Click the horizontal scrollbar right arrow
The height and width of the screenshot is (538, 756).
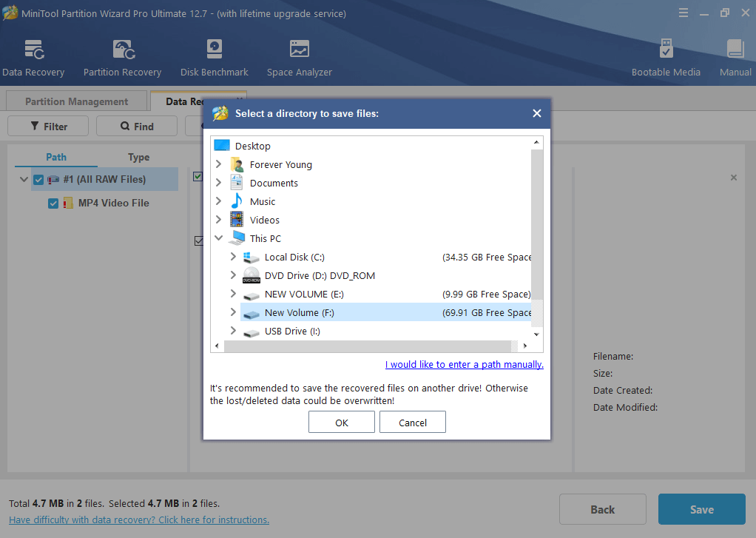point(525,346)
